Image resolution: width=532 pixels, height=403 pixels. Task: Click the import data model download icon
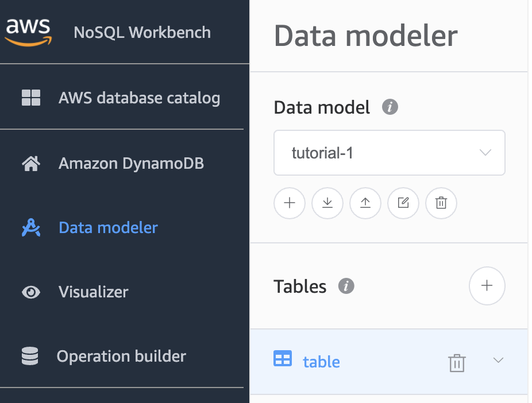click(327, 203)
